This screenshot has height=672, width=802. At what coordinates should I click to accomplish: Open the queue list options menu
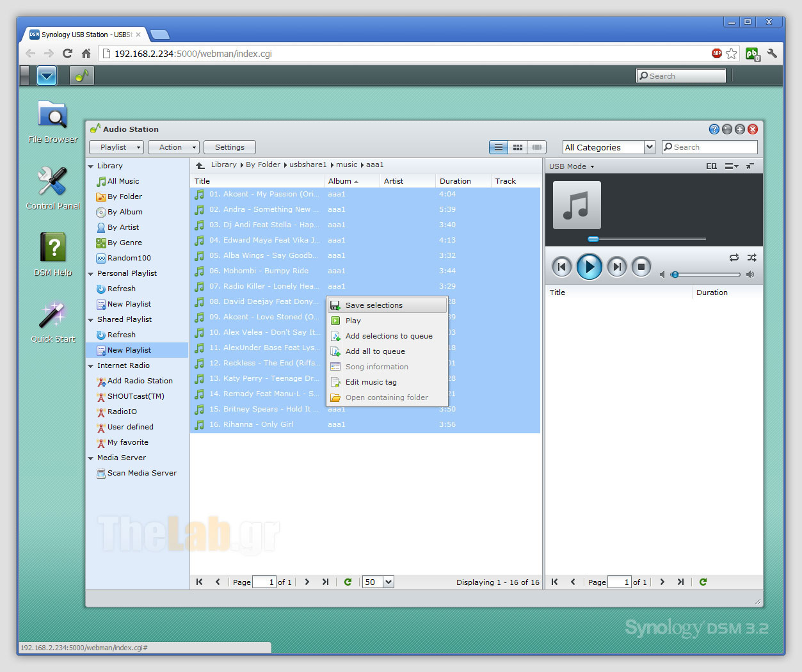731,166
